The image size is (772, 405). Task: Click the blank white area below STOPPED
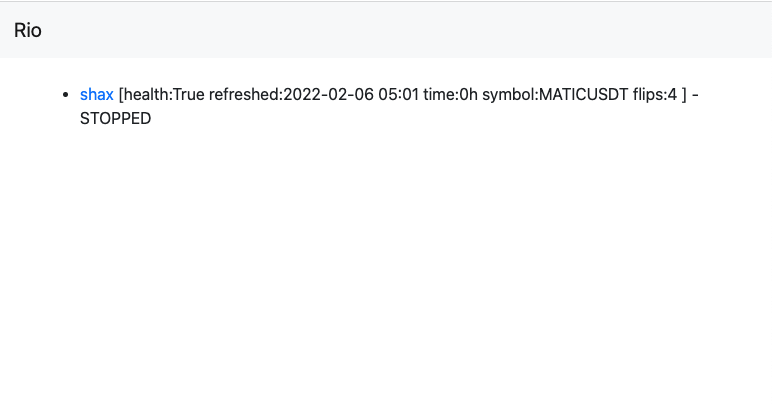[386, 266]
